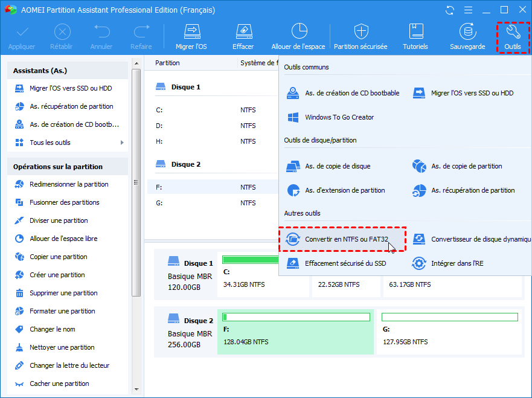This screenshot has height=398, width=532.
Task: Open the hamburger menu in title bar
Action: click(468, 10)
